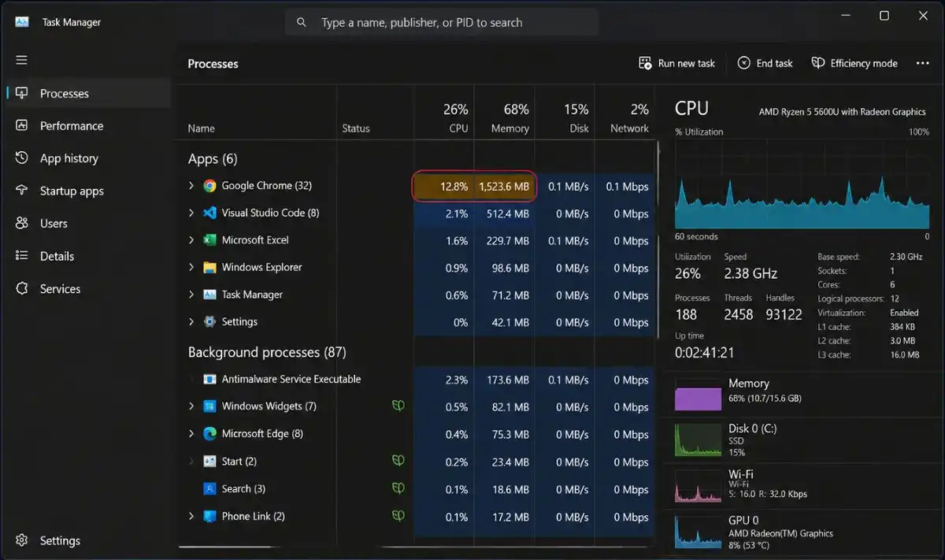The image size is (945, 560).
Task: Expand the Microsoft Edge process group
Action: (x=191, y=434)
